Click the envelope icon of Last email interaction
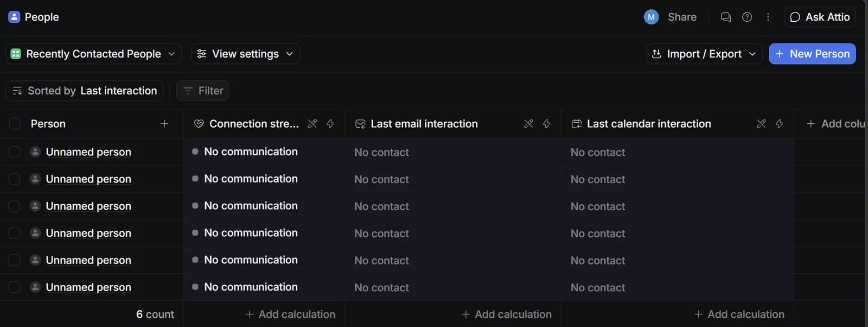Image resolution: width=868 pixels, height=327 pixels. click(x=360, y=124)
